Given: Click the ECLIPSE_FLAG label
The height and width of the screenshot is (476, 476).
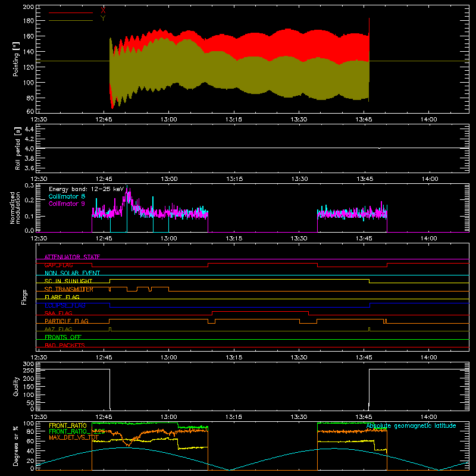Looking at the screenshot, I should click(x=65, y=305).
